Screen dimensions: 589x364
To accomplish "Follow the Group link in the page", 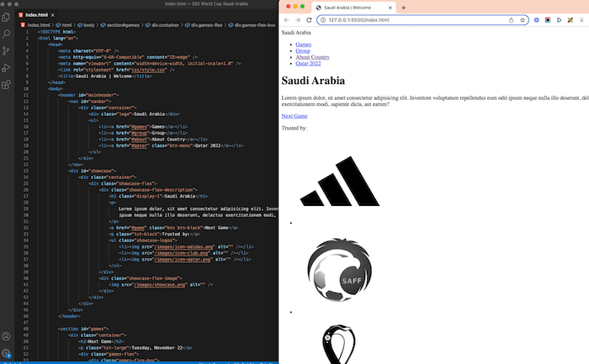I will coord(303,51).
